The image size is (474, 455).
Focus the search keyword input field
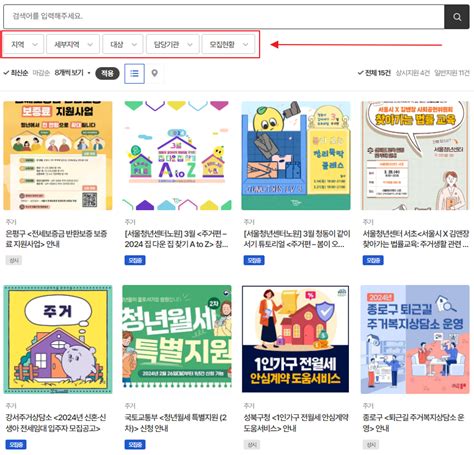[224, 16]
